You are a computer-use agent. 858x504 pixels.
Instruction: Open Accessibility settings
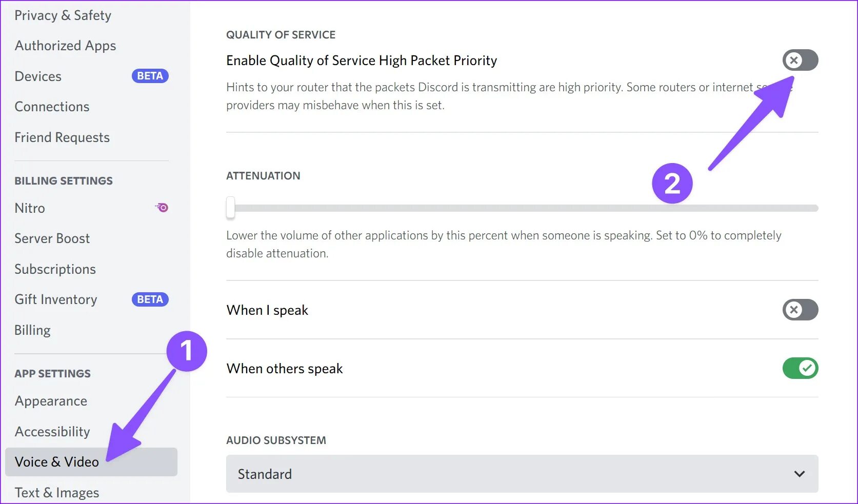52,432
